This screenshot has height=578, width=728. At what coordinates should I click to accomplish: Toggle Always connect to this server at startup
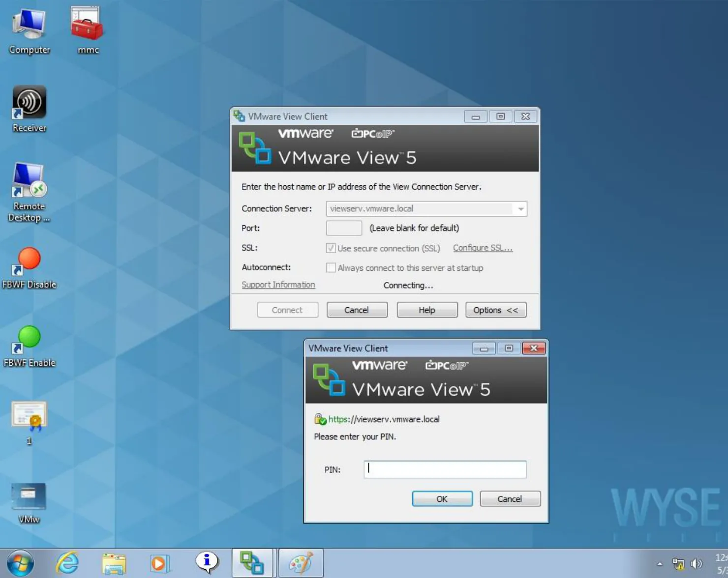(331, 268)
